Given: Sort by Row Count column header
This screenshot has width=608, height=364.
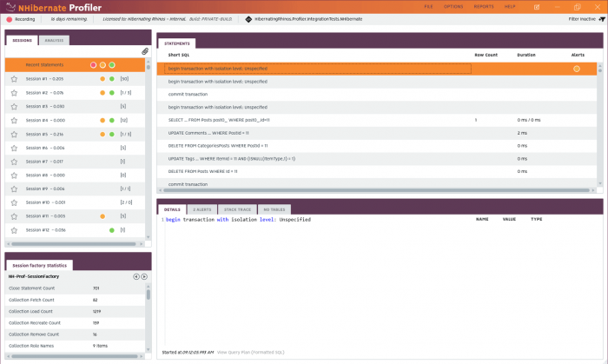Looking at the screenshot, I should point(486,55).
